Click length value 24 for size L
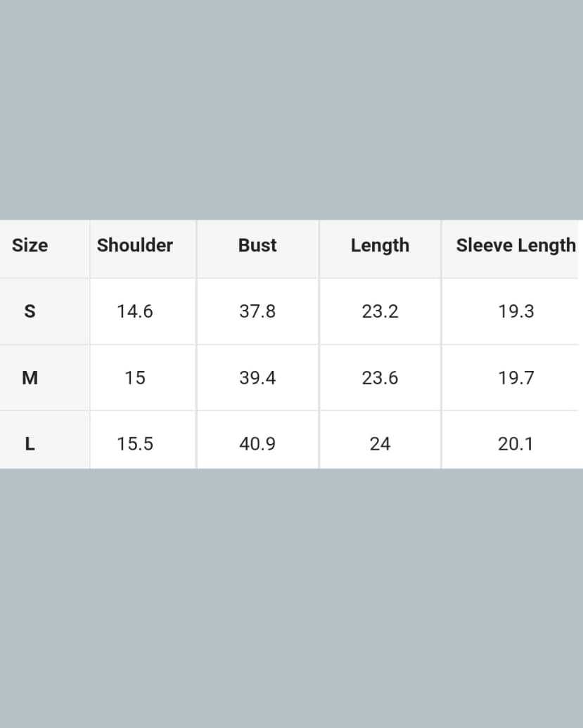583x728 pixels. coord(380,444)
